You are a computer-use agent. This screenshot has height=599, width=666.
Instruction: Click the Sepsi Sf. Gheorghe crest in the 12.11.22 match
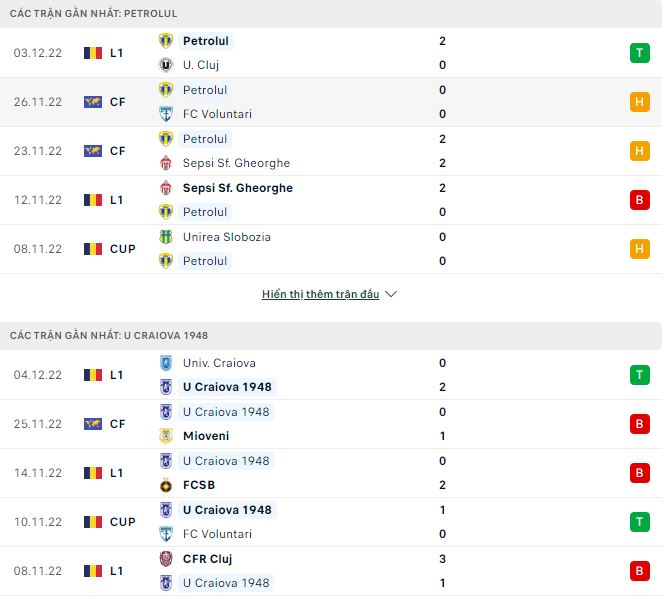(166, 188)
